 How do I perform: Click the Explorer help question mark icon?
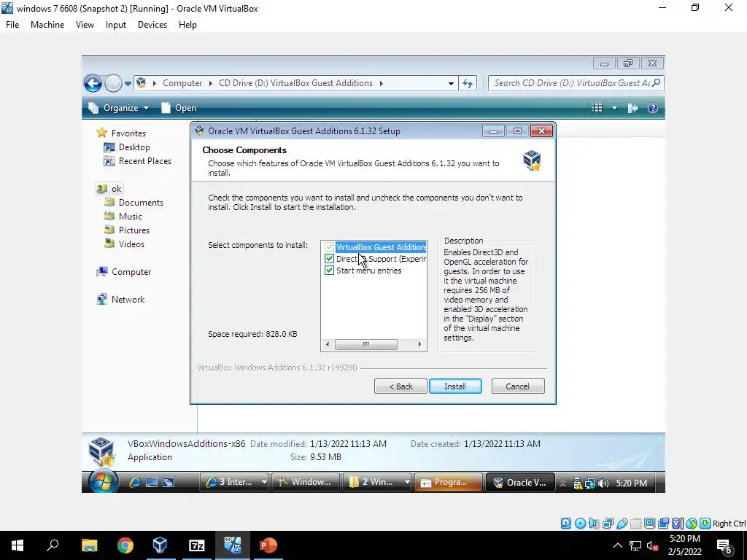[x=653, y=108]
